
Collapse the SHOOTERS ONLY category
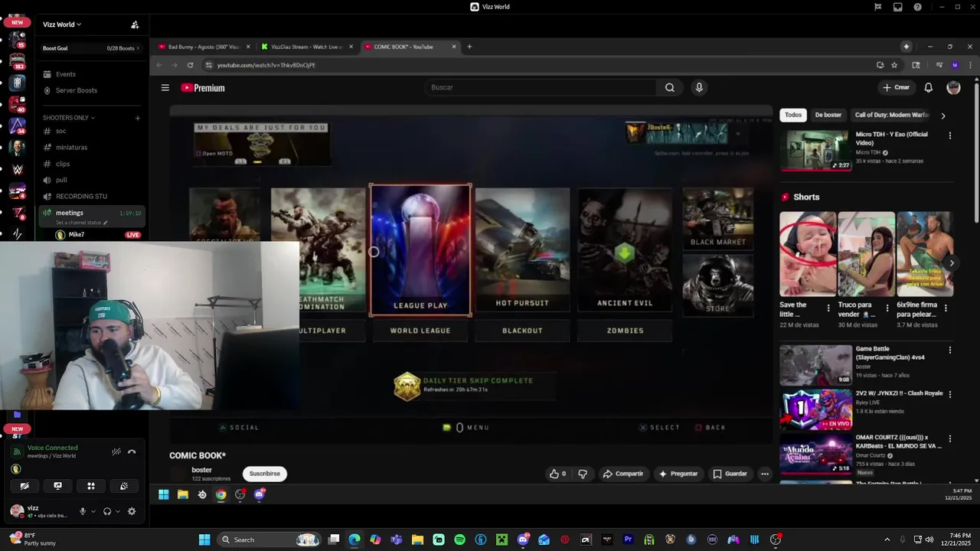tap(69, 118)
